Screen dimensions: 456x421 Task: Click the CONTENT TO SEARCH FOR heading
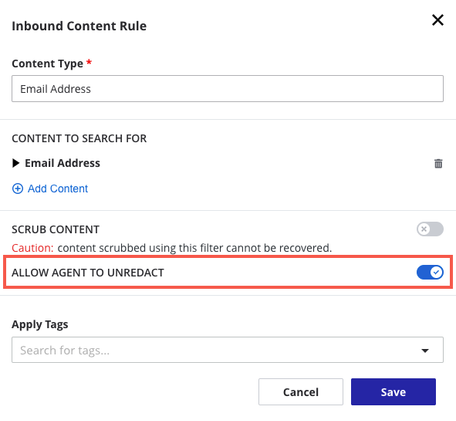pyautogui.click(x=79, y=138)
